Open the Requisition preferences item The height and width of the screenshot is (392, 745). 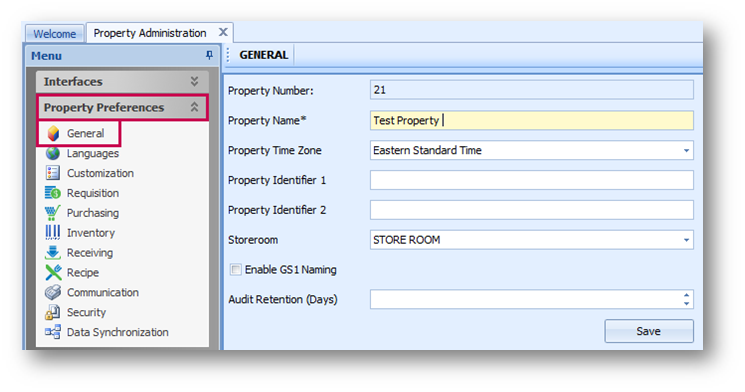pos(93,193)
